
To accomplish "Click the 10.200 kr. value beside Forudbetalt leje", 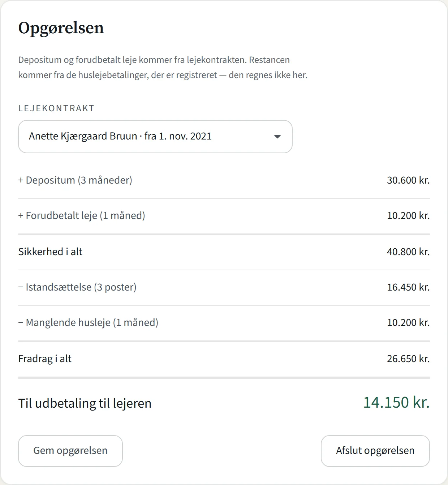I will click(x=408, y=215).
